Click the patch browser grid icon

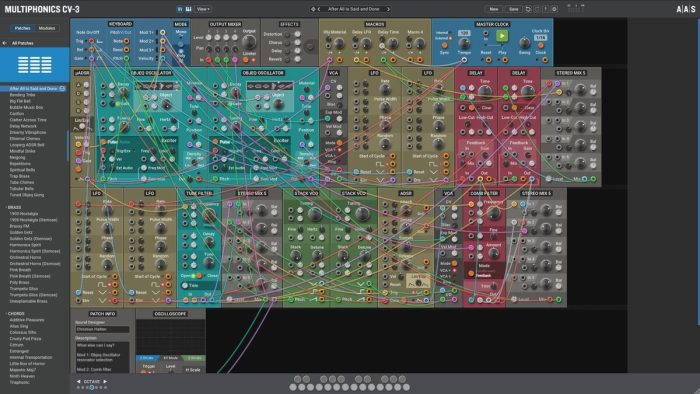pos(34,65)
